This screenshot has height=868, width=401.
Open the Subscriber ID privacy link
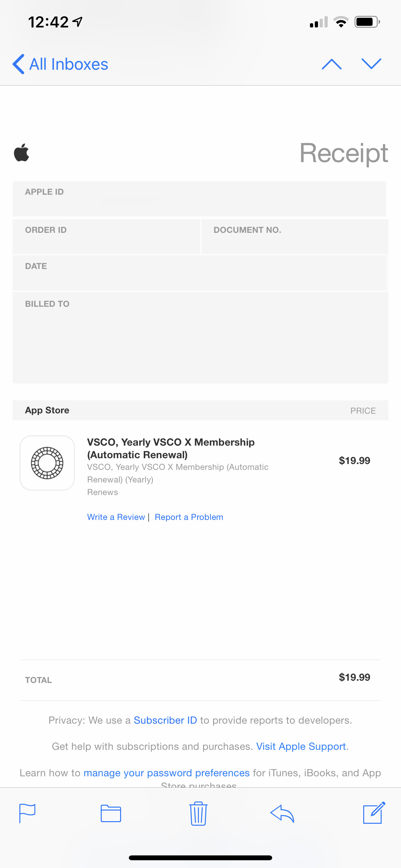165,720
